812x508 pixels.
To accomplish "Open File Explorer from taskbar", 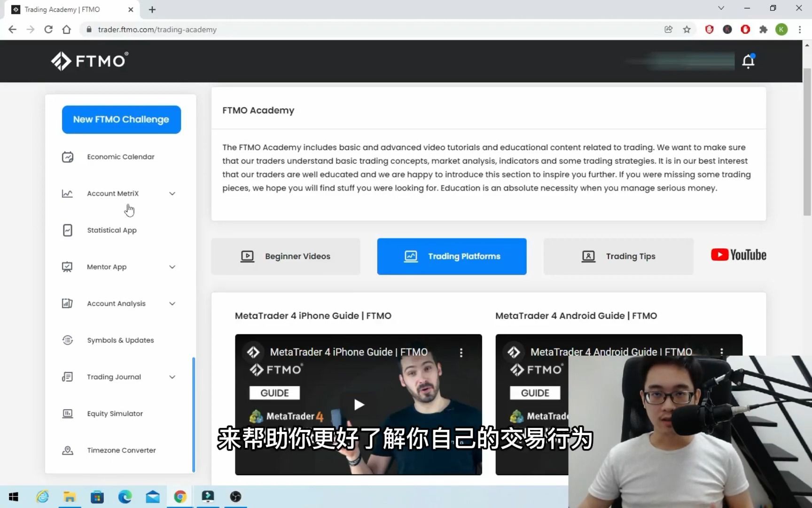I will 70,497.
